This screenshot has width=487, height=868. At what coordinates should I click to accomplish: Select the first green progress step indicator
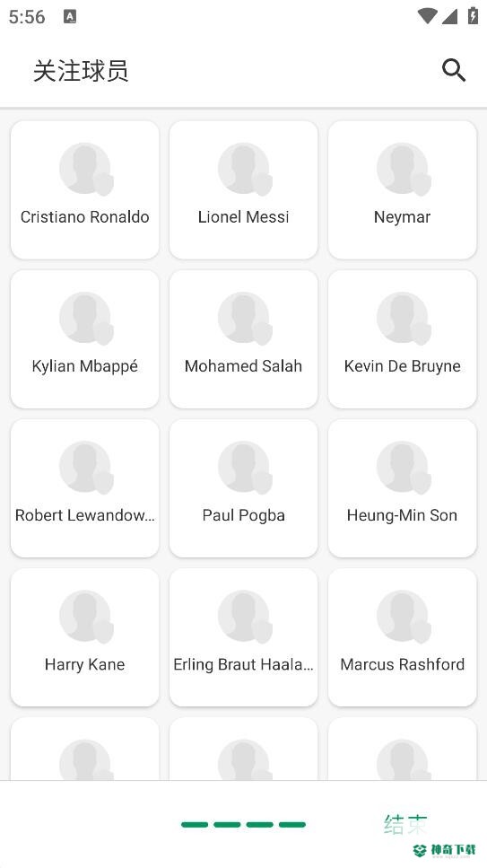click(195, 824)
